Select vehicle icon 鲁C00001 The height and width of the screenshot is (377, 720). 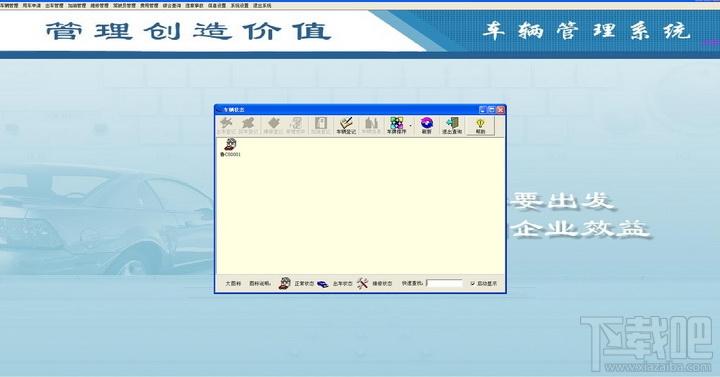click(x=230, y=148)
